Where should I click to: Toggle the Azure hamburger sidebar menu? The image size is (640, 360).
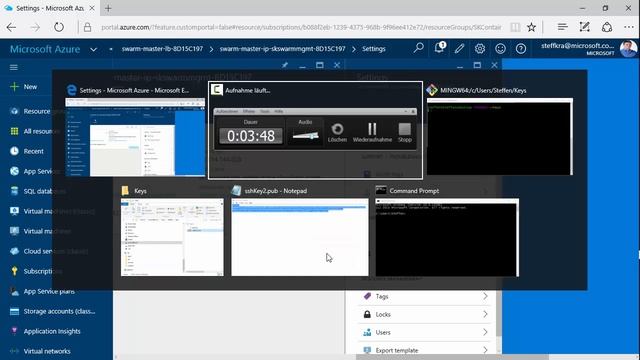pos(13,67)
